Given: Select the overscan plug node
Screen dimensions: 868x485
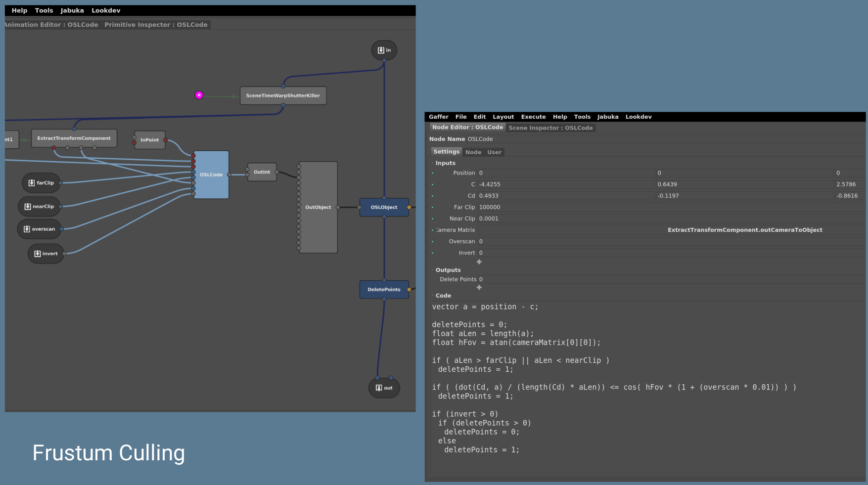Looking at the screenshot, I should point(39,229).
